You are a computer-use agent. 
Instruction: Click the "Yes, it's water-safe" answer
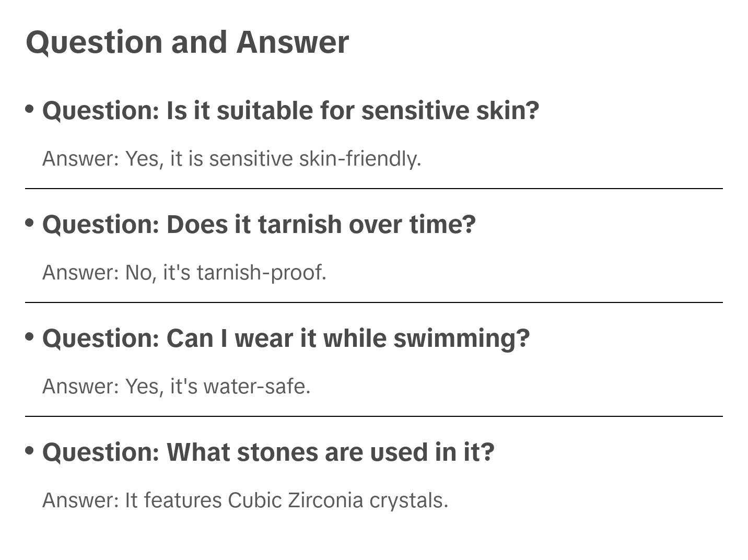176,387
